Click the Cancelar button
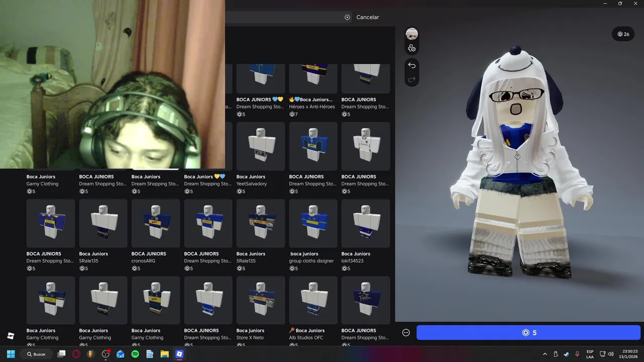The height and width of the screenshot is (362, 644). click(368, 17)
